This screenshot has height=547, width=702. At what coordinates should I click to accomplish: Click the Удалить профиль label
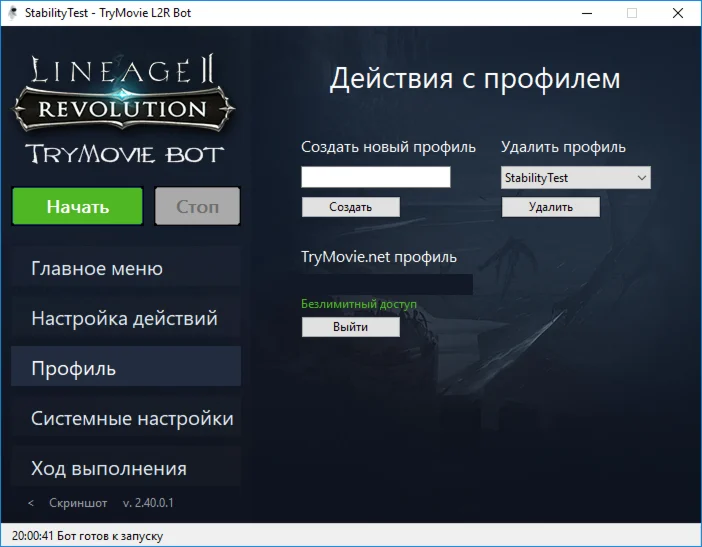563,147
